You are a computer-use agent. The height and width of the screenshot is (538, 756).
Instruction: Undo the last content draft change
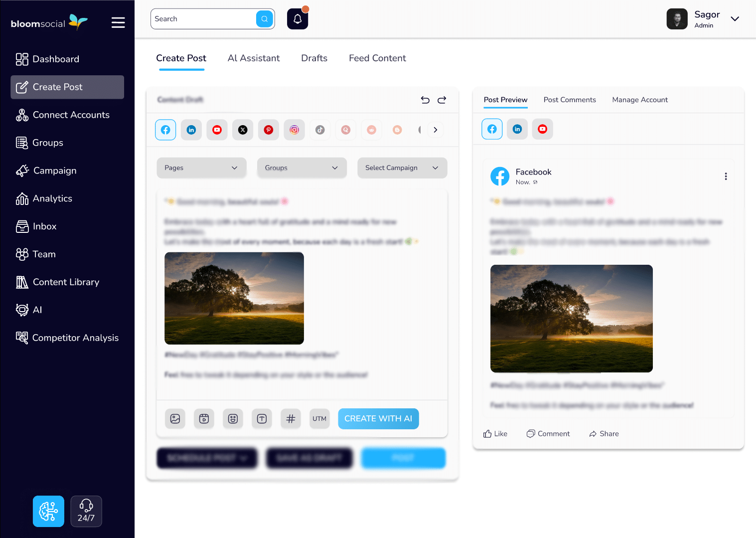[x=425, y=100]
